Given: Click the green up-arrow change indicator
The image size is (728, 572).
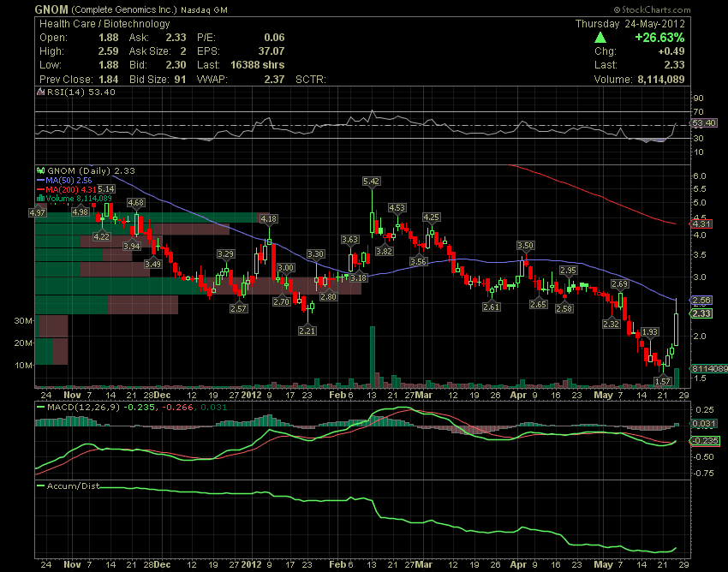Looking at the screenshot, I should tap(600, 37).
